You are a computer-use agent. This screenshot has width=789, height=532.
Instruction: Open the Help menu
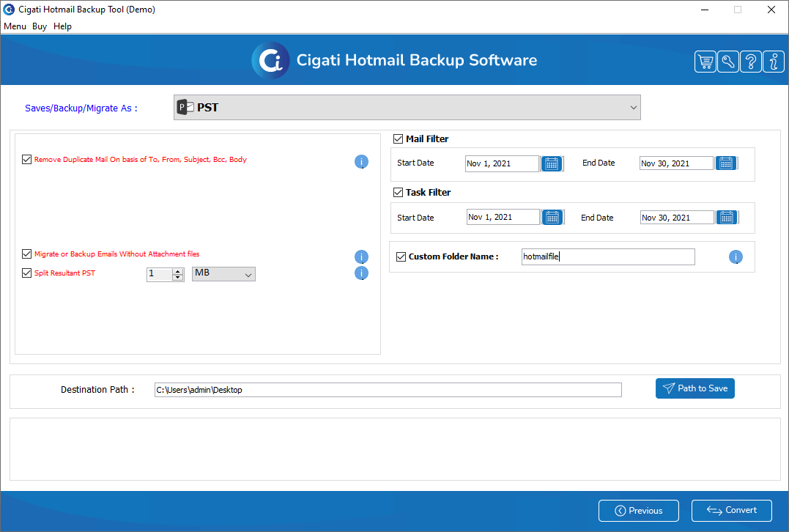(x=62, y=26)
